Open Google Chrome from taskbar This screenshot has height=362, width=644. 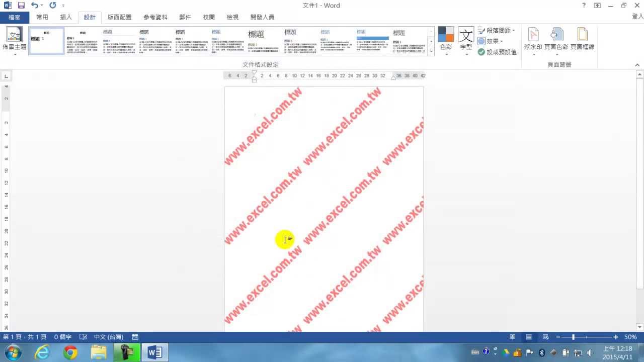tap(70, 352)
